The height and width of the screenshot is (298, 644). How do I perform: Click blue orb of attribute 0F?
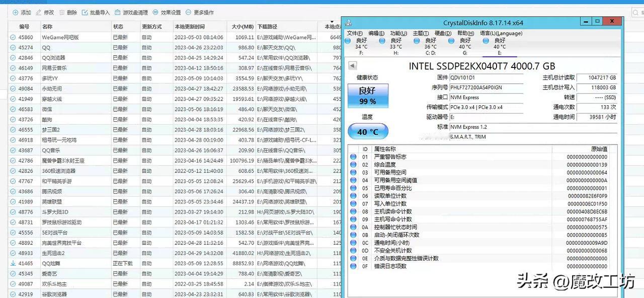[x=353, y=266]
